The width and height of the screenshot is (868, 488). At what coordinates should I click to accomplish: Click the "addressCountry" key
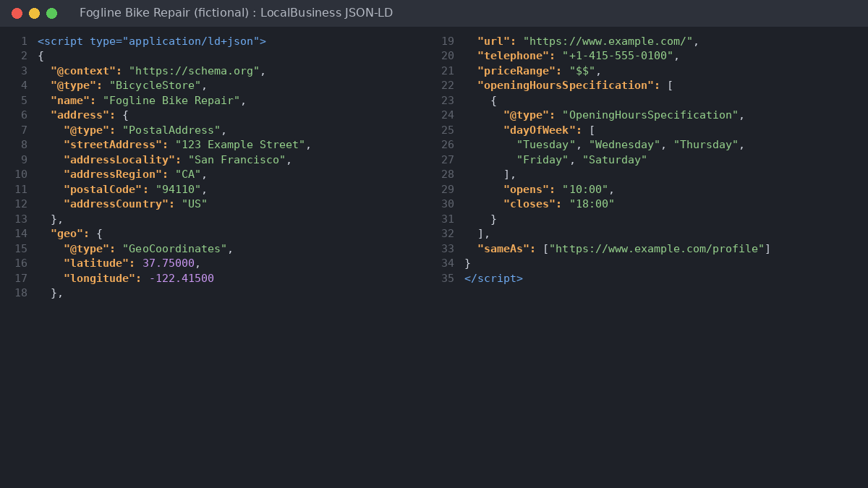(x=119, y=204)
